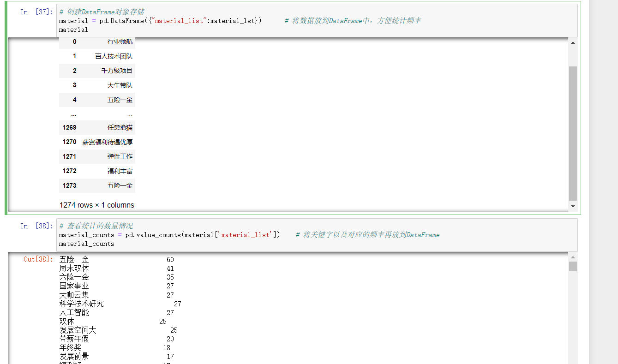The height and width of the screenshot is (364, 618).
Task: Click row index 1269 in DataFrame
Action: (x=70, y=127)
